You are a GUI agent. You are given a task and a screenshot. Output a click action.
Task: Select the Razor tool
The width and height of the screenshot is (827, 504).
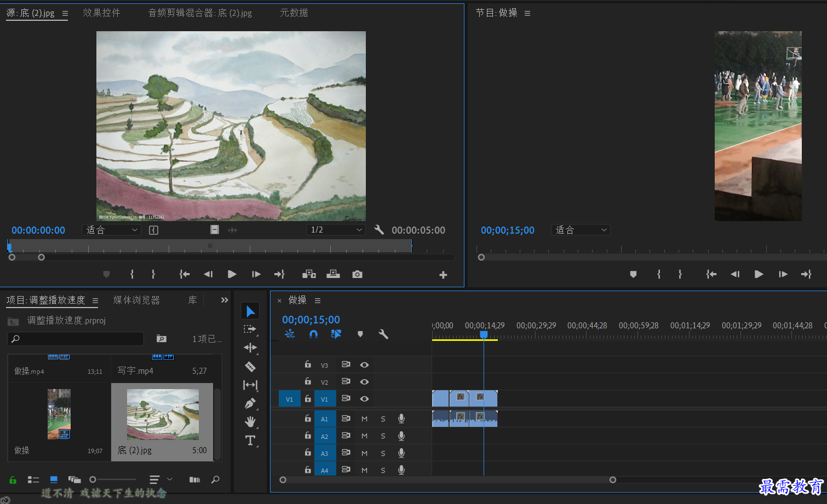point(250,367)
